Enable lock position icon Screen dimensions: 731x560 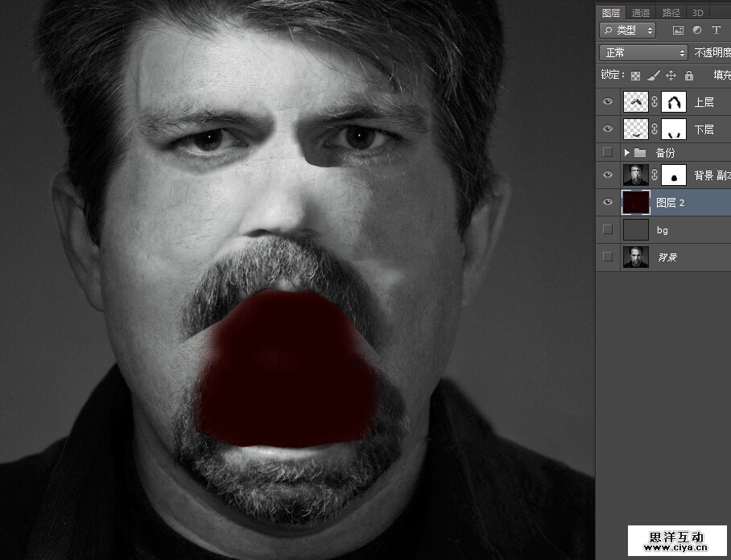671,76
